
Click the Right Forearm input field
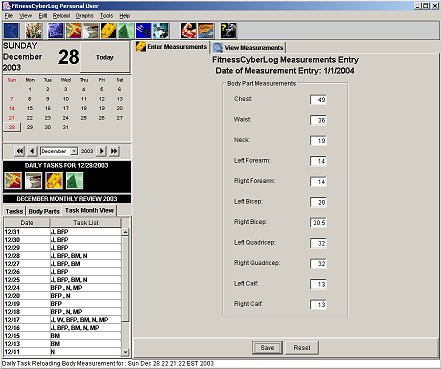coord(318,182)
